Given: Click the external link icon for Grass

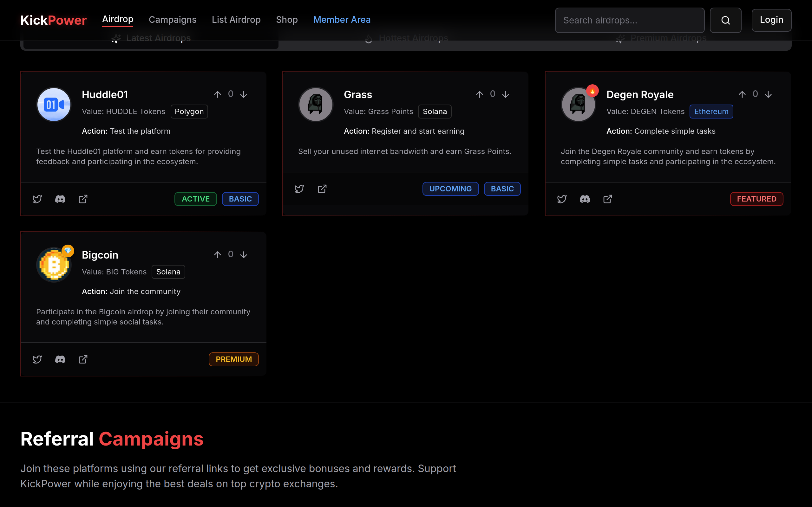Looking at the screenshot, I should point(322,189).
